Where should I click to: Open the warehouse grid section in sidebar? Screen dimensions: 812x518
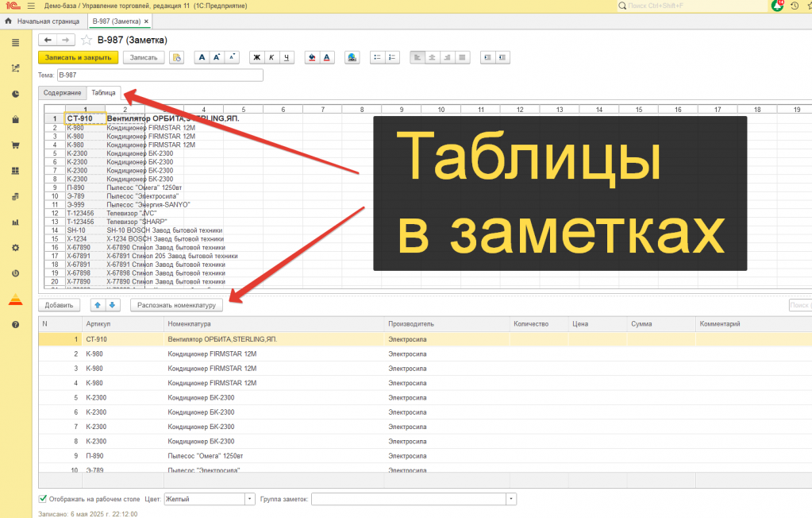coord(16,171)
